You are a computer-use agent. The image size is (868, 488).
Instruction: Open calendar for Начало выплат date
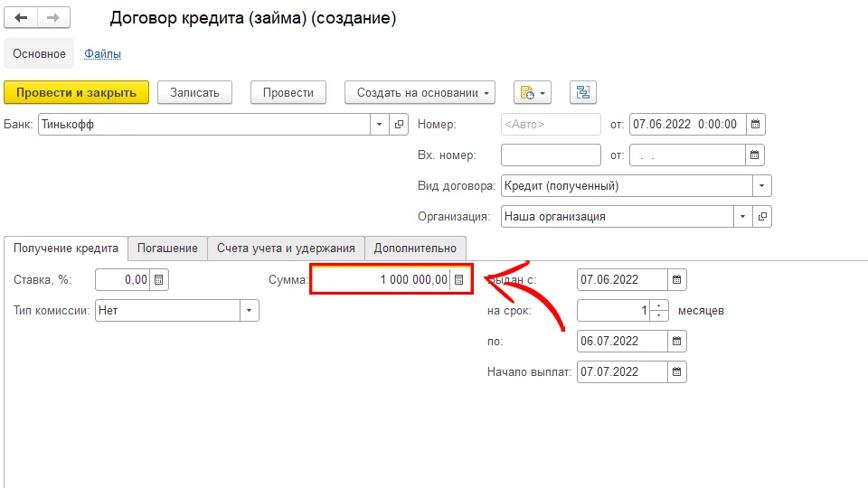(677, 371)
